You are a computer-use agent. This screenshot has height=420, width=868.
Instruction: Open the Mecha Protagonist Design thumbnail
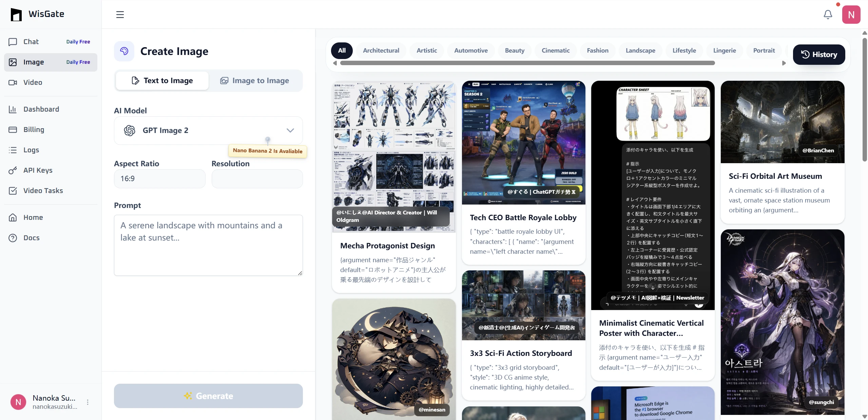[394, 157]
